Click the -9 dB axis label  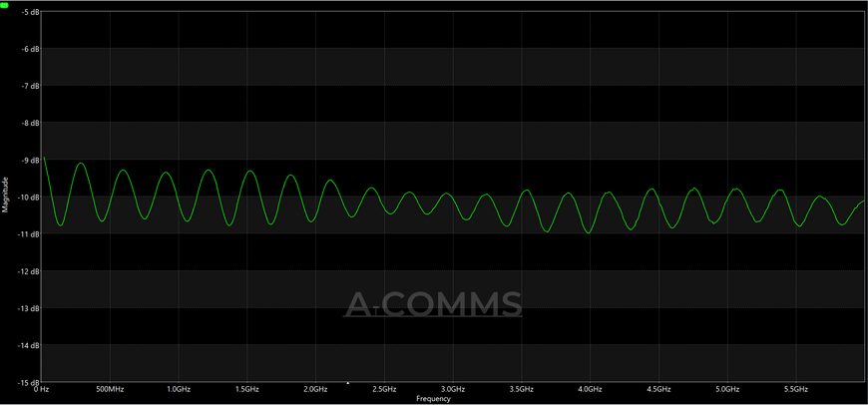click(x=31, y=160)
